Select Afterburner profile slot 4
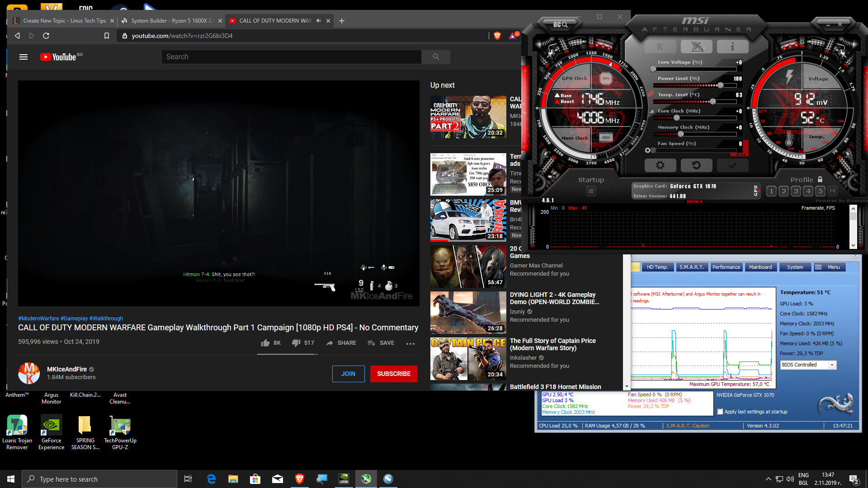The height and width of the screenshot is (488, 868). pos(808,191)
